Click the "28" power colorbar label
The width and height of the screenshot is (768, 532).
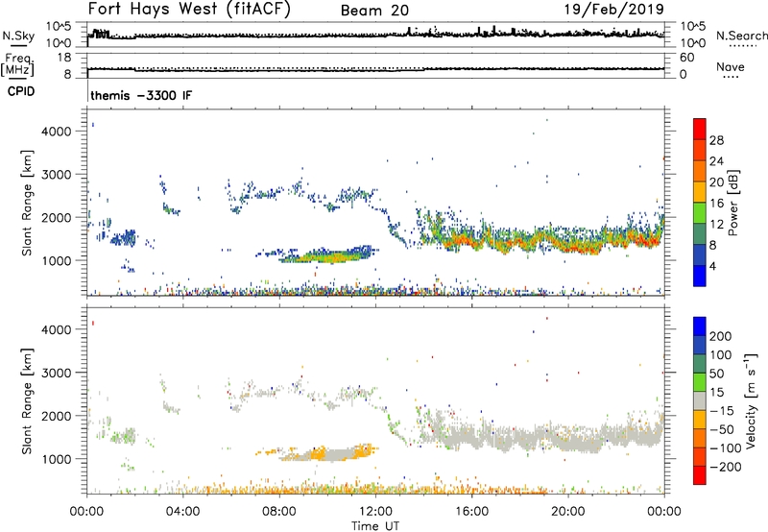716,140
